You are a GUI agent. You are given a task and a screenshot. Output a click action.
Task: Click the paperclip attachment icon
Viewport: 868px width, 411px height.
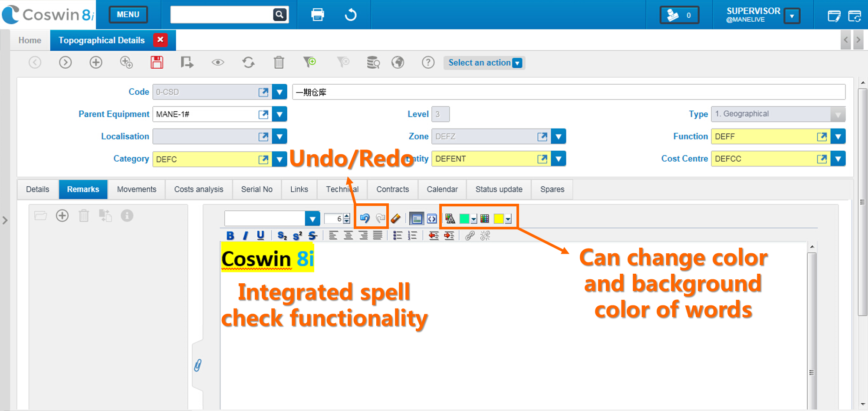(x=198, y=365)
